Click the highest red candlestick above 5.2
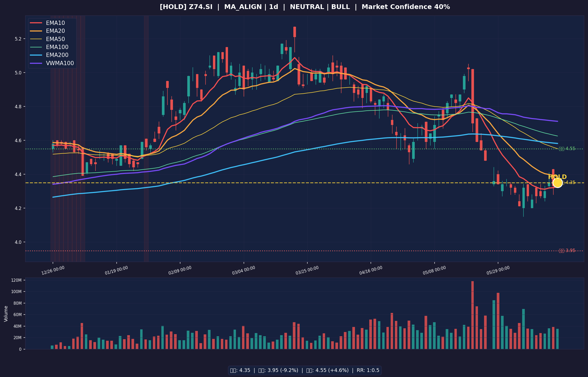 click(x=295, y=32)
